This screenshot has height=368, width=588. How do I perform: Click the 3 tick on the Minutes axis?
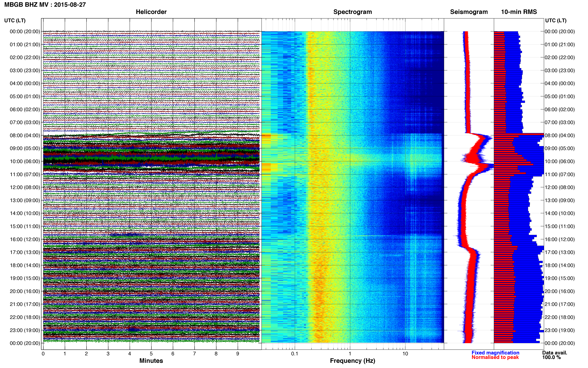coord(108,354)
